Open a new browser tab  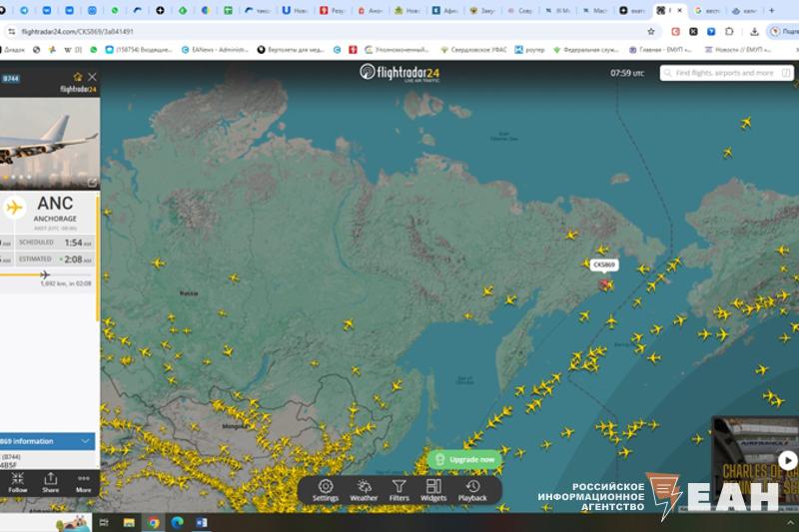[x=771, y=10]
